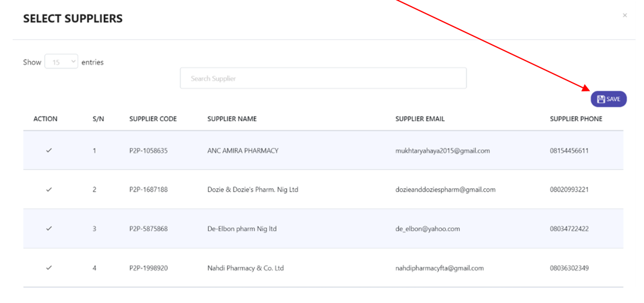Click email dozieanddoziespharm@gmail.com
The width and height of the screenshot is (644, 303).
click(445, 189)
